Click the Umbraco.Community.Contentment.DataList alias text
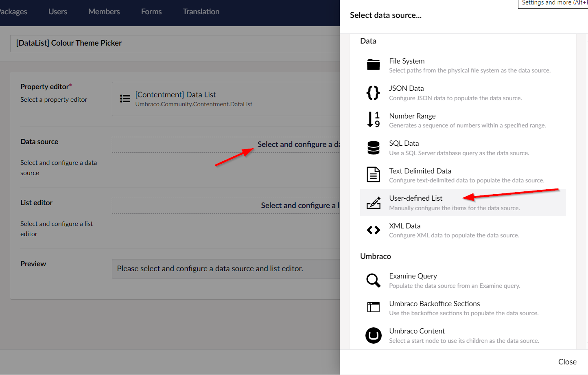This screenshot has width=588, height=375. pyautogui.click(x=194, y=104)
